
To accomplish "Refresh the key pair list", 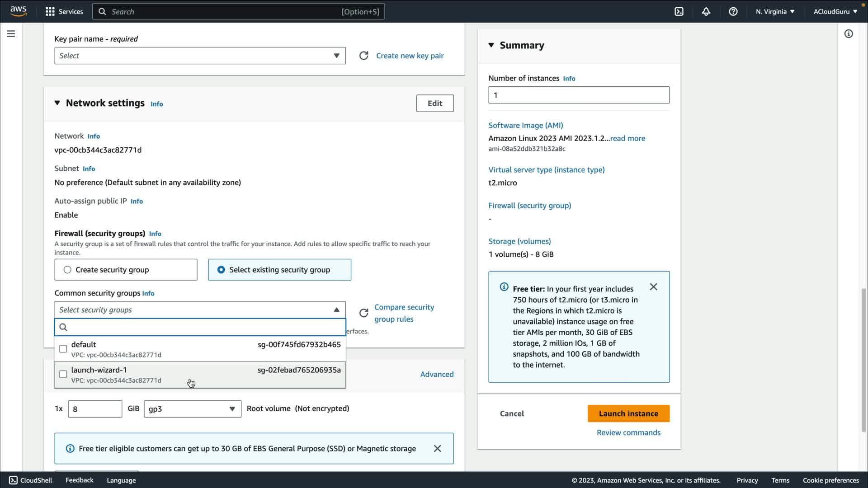I will click(363, 56).
